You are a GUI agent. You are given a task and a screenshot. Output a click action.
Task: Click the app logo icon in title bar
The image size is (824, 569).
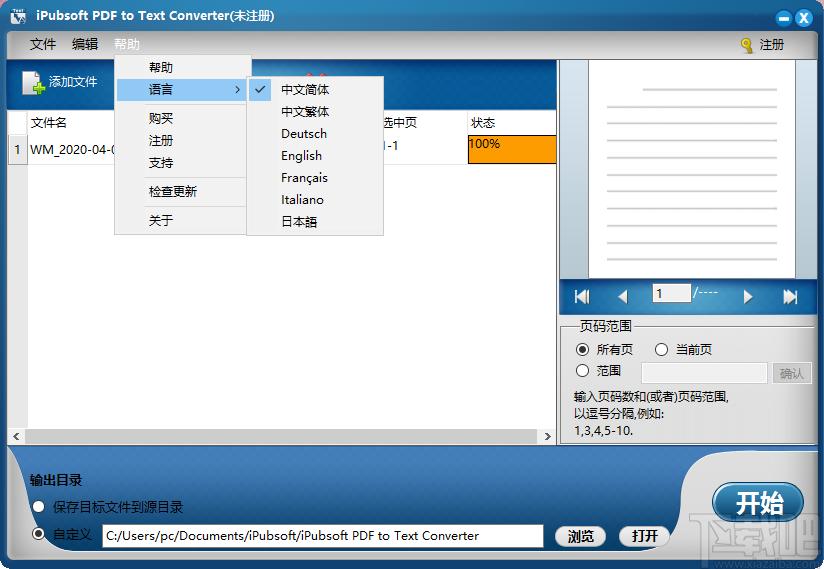coord(18,16)
